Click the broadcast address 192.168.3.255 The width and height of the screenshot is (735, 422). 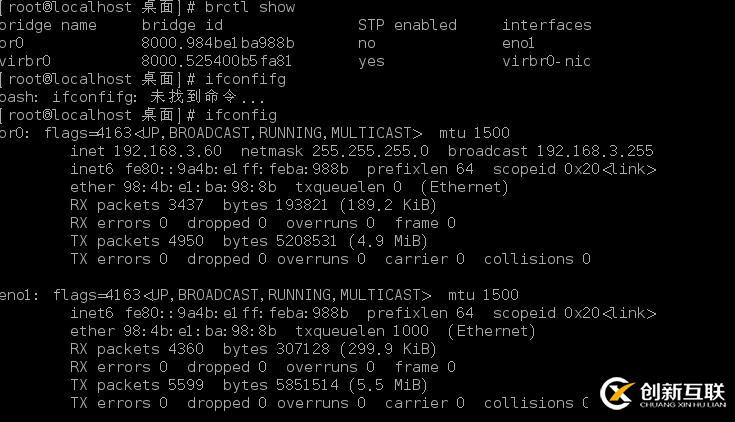point(594,151)
